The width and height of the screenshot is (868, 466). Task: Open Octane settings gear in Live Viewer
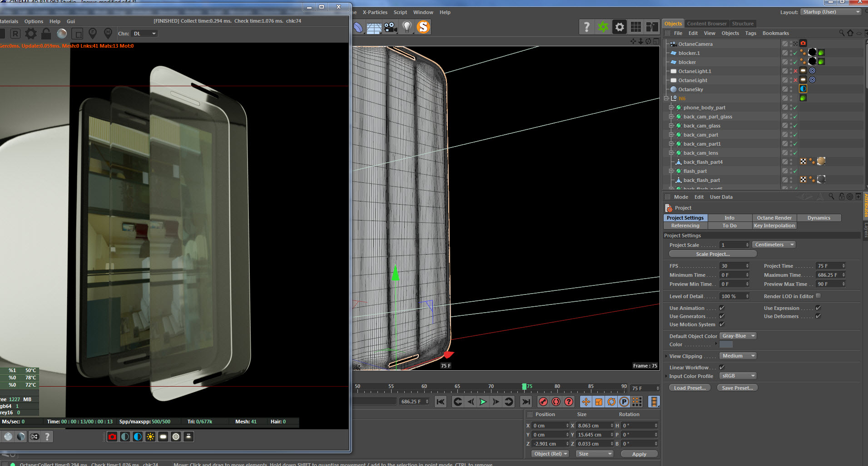pos(31,34)
